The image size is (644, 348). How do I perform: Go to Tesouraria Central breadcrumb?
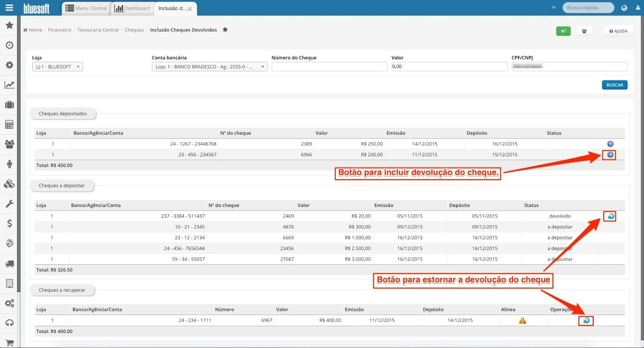click(x=98, y=30)
